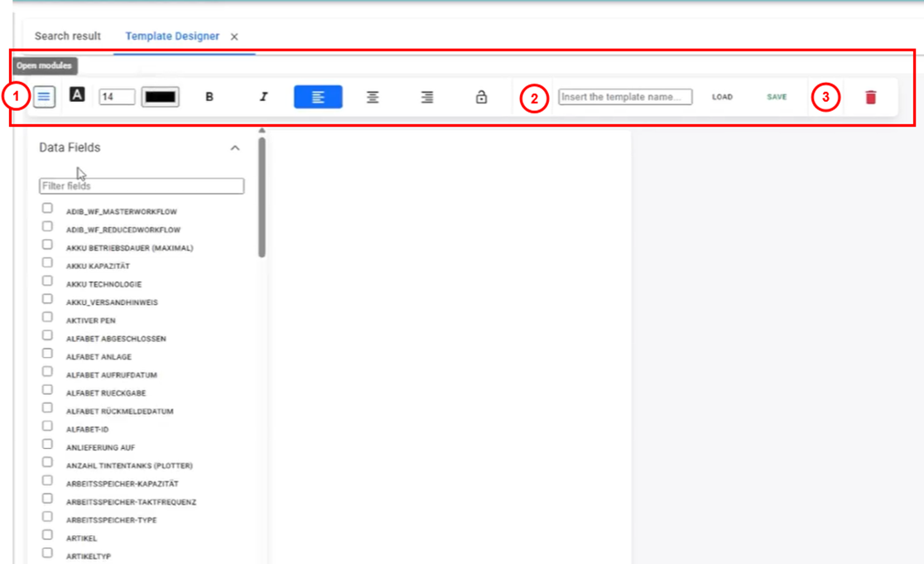Click the Filter fields input box
This screenshot has width=924, height=564.
pos(142,186)
